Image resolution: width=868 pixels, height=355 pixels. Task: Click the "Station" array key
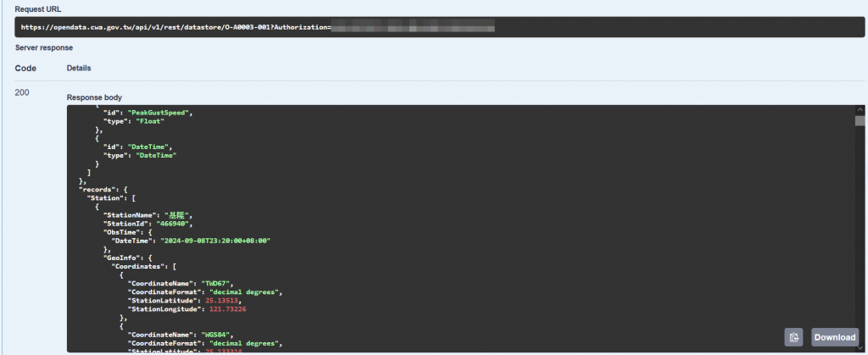(x=104, y=198)
